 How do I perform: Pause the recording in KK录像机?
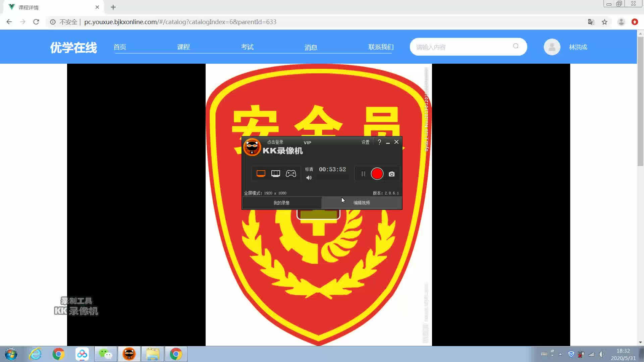363,174
